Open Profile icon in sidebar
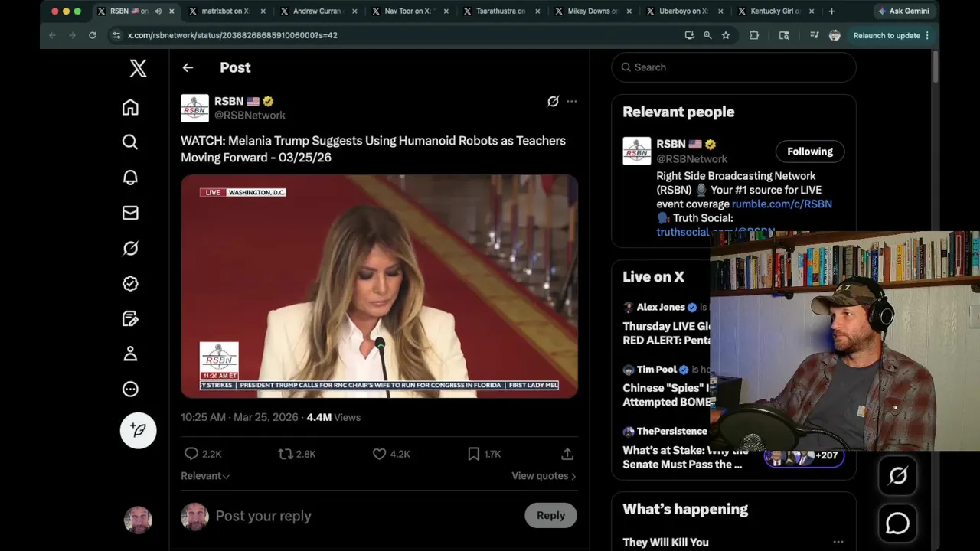 point(130,354)
